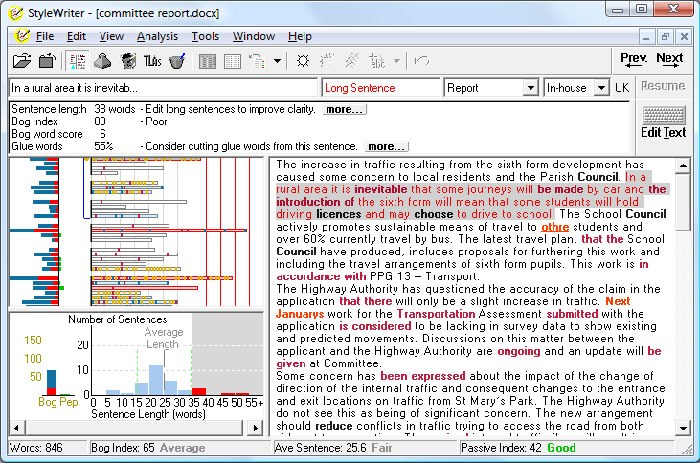Toggle the pressed style-analysis view toolbar icon
Screen dimensions: 700x463
tap(78, 61)
